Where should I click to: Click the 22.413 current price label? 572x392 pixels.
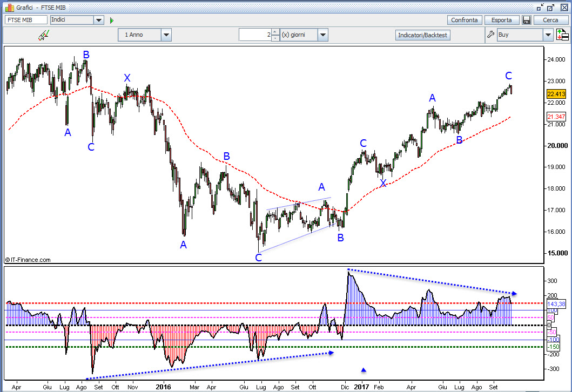pyautogui.click(x=556, y=94)
